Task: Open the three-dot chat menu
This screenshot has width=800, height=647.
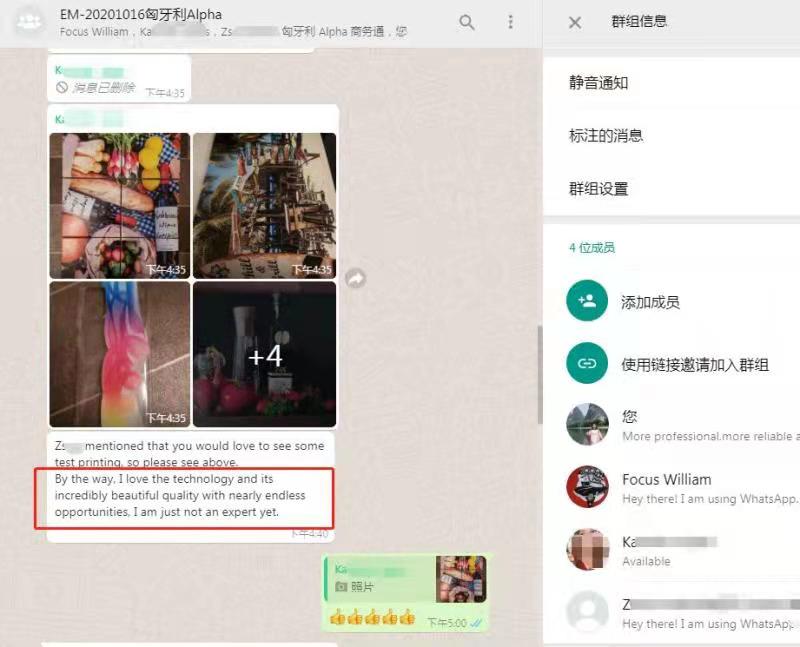Action: (511, 22)
